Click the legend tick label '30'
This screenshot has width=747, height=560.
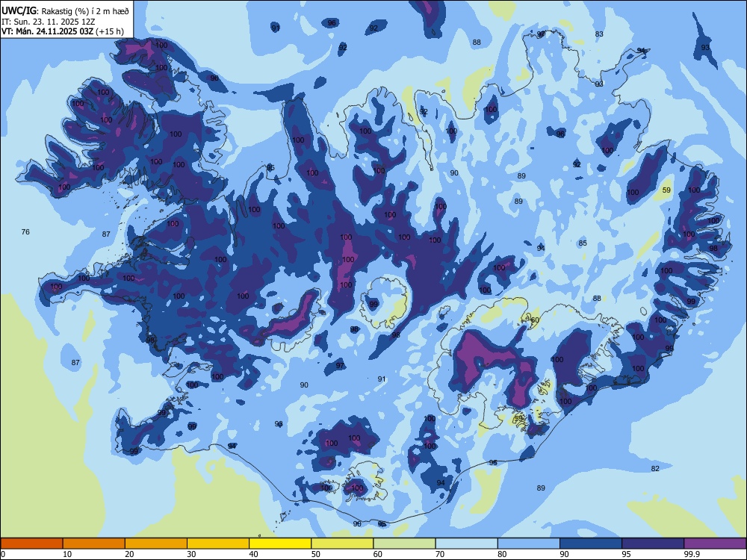coord(191,554)
